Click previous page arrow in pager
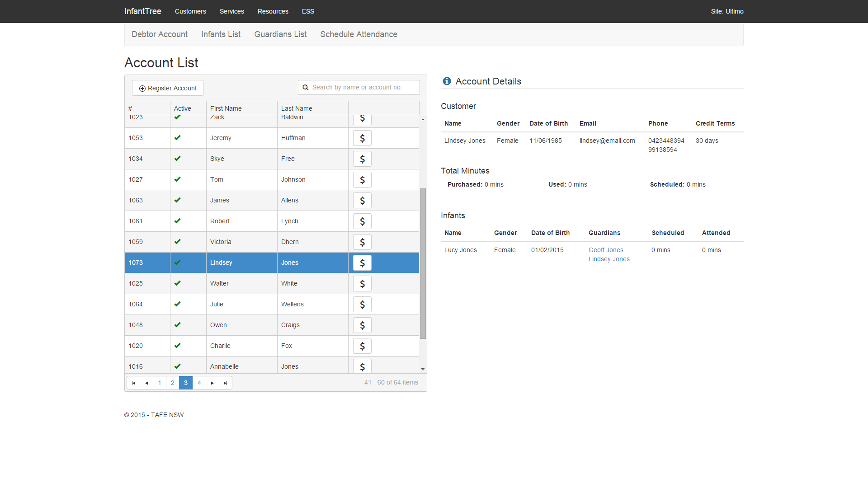Image resolution: width=868 pixels, height=488 pixels. coord(146,383)
